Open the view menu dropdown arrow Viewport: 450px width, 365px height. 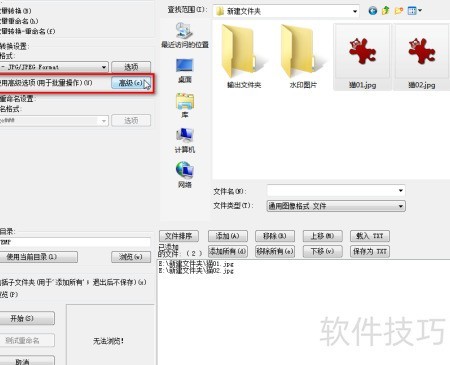(x=420, y=11)
